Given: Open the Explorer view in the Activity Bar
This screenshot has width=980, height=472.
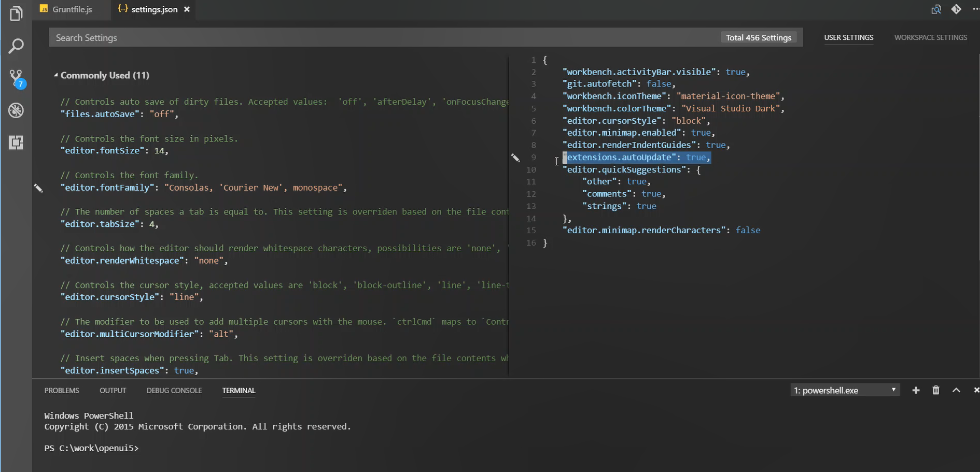Looking at the screenshot, I should (x=16, y=13).
